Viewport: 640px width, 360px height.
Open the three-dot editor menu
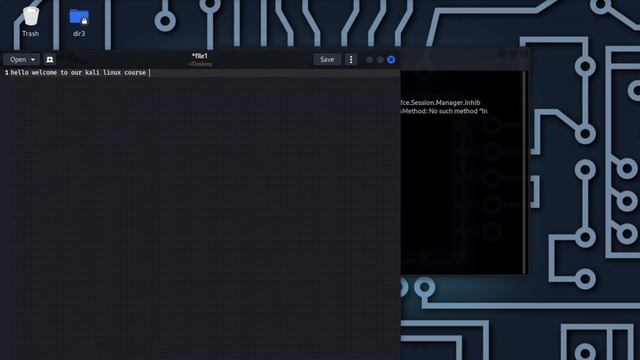[x=351, y=60]
